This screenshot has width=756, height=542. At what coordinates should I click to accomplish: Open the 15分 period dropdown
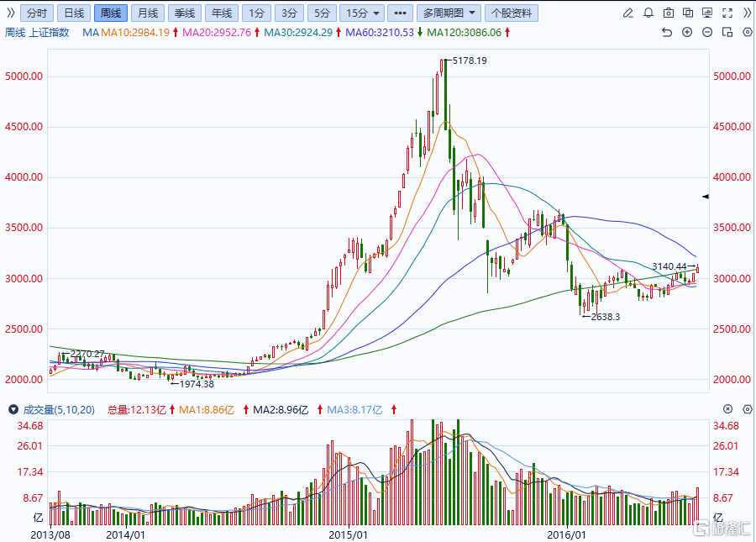[x=362, y=13]
